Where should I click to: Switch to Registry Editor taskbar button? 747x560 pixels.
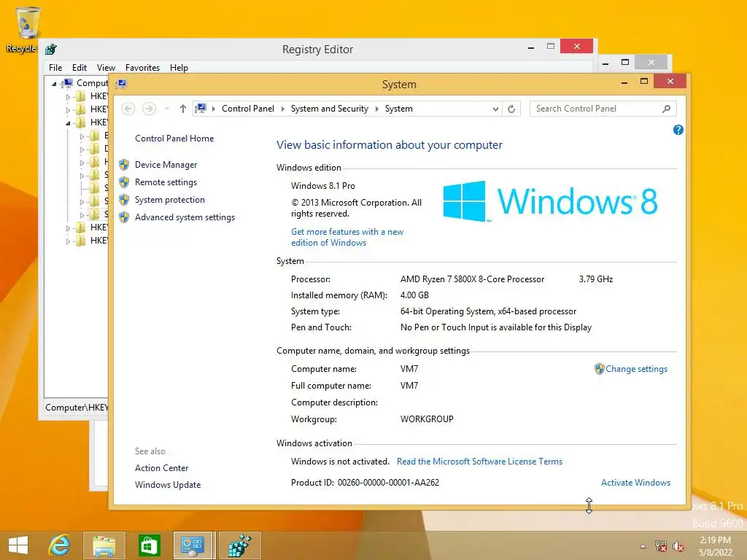[239, 545]
